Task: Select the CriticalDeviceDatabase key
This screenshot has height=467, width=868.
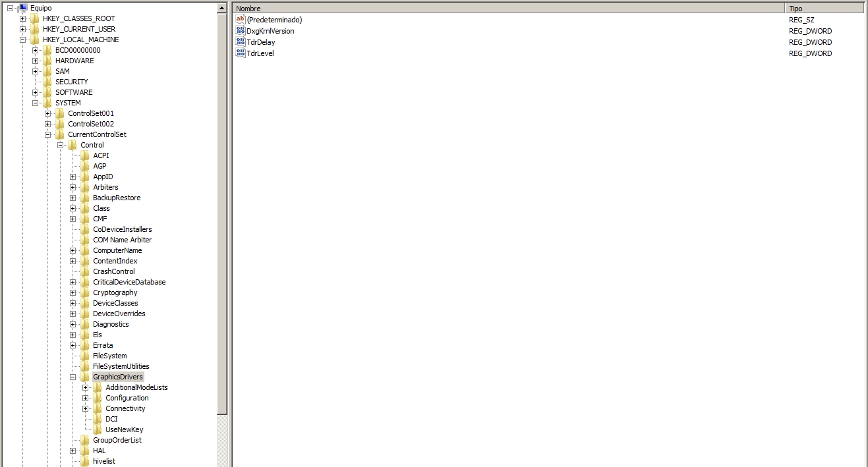Action: [x=129, y=282]
